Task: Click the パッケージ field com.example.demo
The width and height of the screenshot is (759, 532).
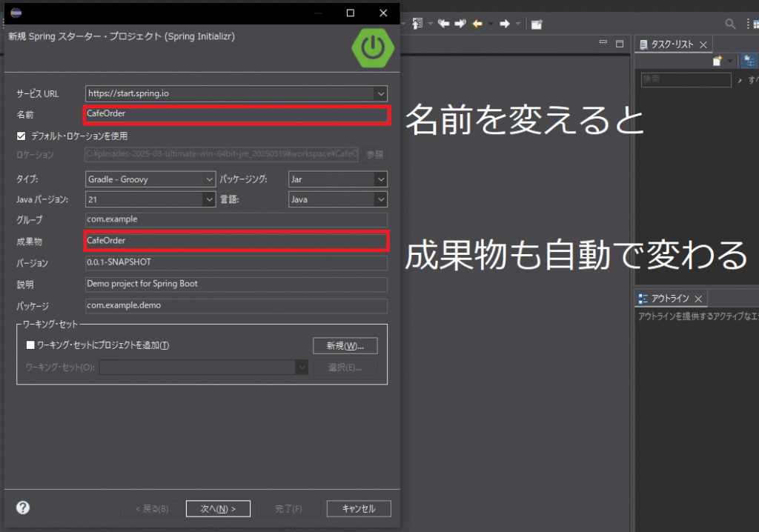Action: pyautogui.click(x=236, y=306)
